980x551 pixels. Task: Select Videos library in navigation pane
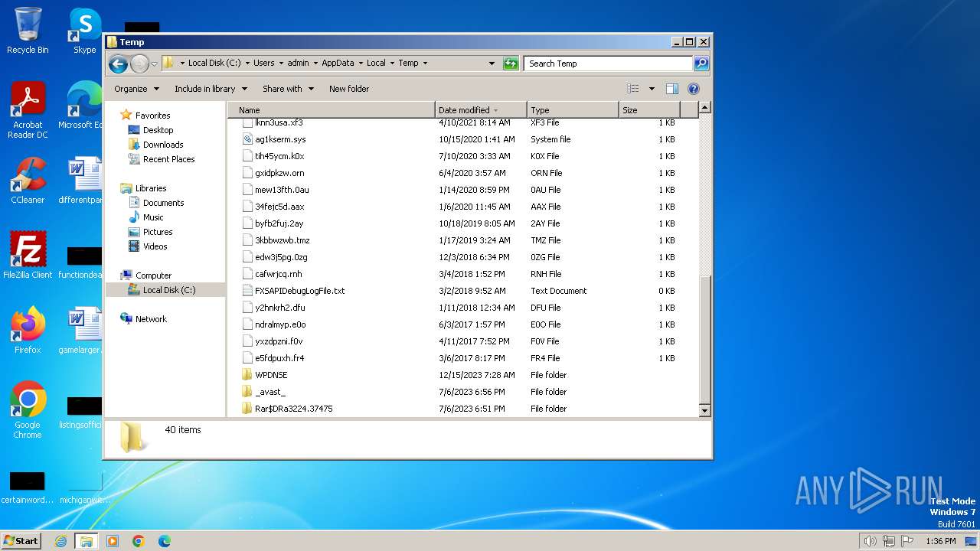click(155, 246)
